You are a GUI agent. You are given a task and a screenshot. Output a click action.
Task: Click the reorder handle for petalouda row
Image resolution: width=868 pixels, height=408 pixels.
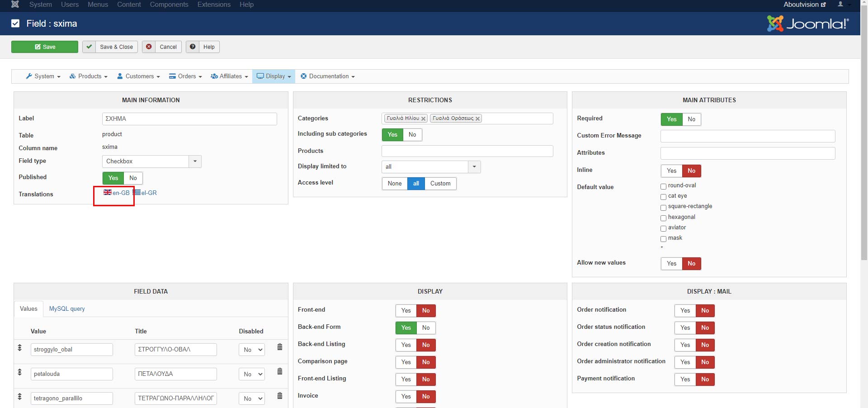[x=20, y=372]
